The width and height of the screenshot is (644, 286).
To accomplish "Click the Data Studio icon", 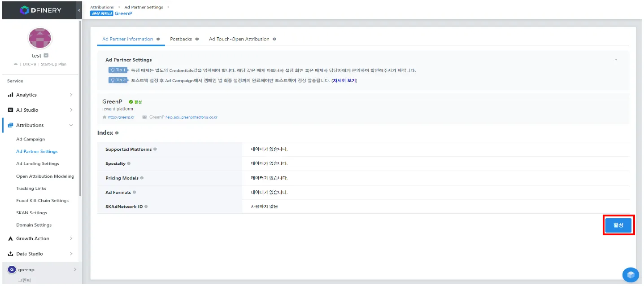I will tap(11, 254).
